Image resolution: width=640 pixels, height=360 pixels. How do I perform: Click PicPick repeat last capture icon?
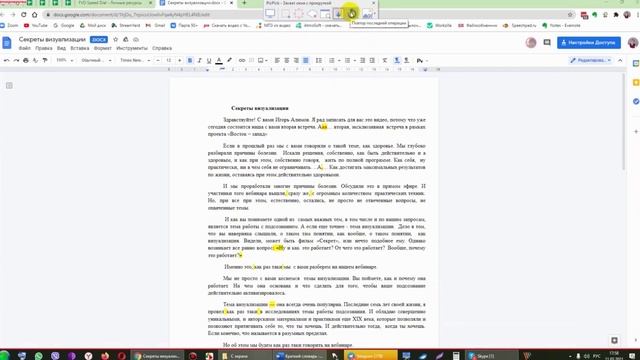point(352,13)
